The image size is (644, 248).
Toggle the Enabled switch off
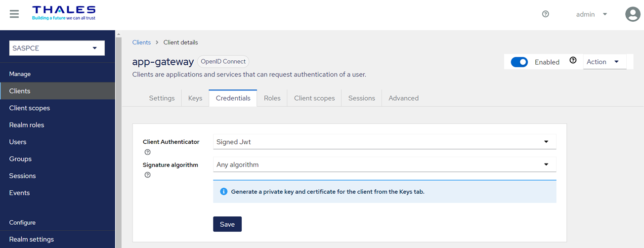point(519,62)
